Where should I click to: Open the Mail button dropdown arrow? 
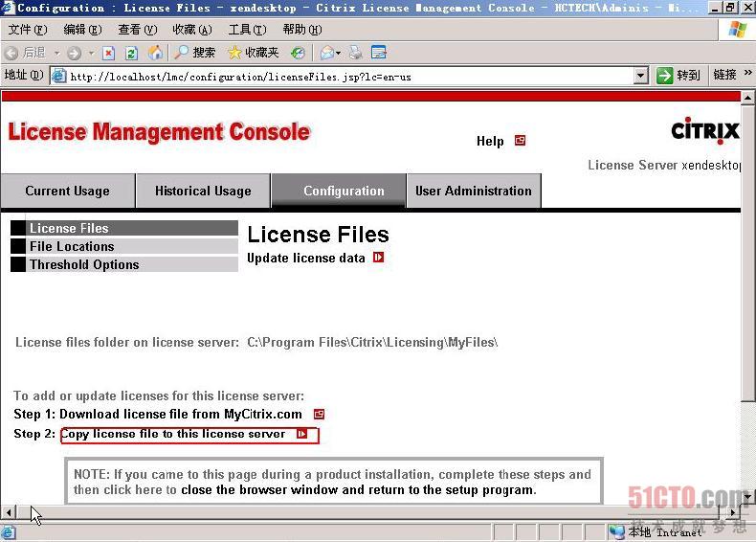tap(339, 53)
